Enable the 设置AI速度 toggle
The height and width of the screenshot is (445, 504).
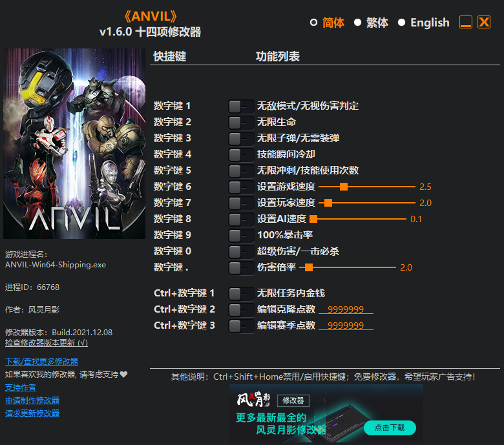coord(241,220)
